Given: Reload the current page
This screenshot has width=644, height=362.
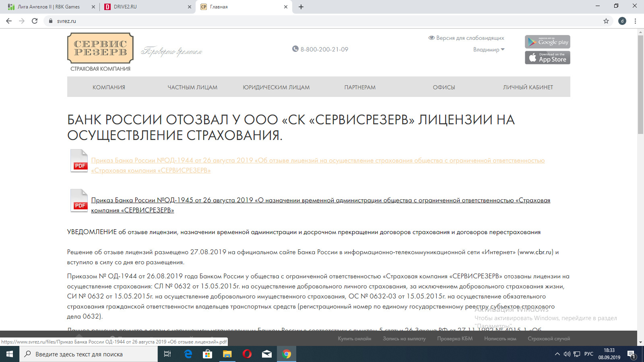Looking at the screenshot, I should point(35,21).
